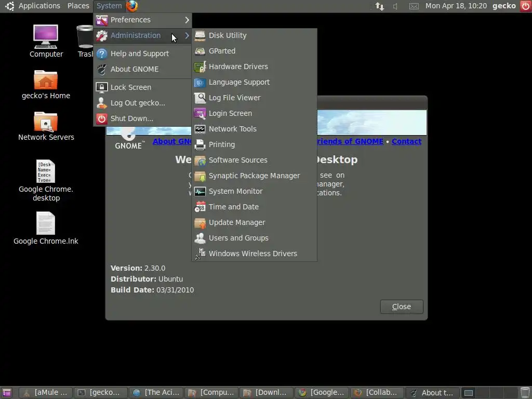Select System Monitor text entry

235,191
